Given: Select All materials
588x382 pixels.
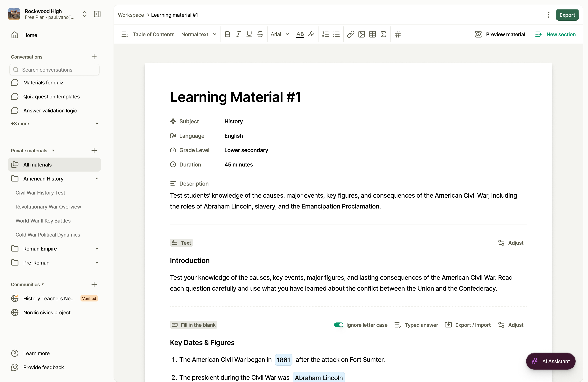Looking at the screenshot, I should click(54, 165).
